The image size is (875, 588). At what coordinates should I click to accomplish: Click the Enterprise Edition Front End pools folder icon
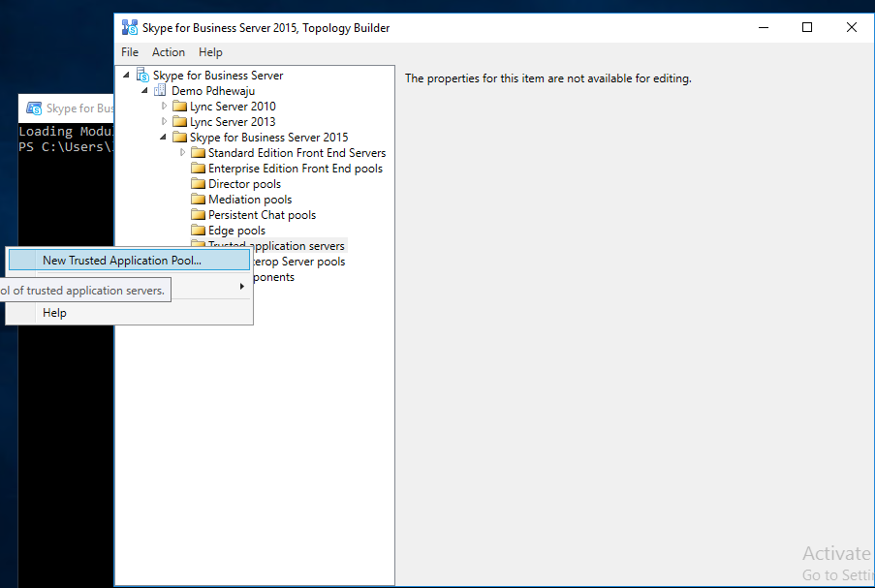(198, 169)
